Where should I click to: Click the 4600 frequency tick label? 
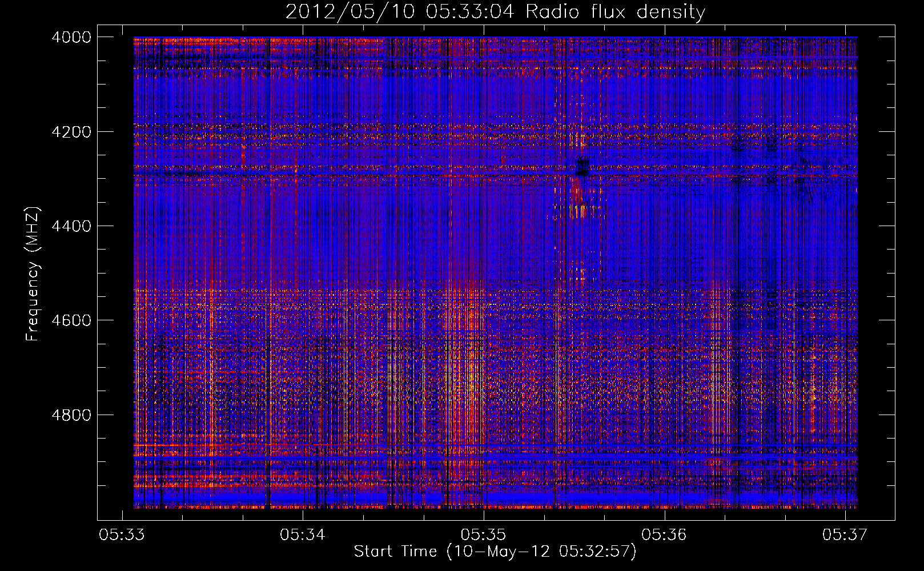pyautogui.click(x=71, y=320)
